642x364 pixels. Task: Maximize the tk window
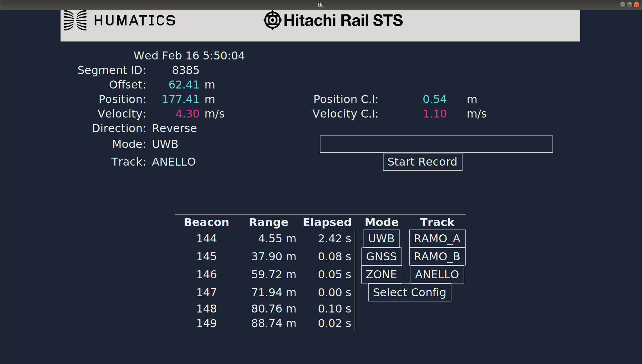[x=630, y=4]
